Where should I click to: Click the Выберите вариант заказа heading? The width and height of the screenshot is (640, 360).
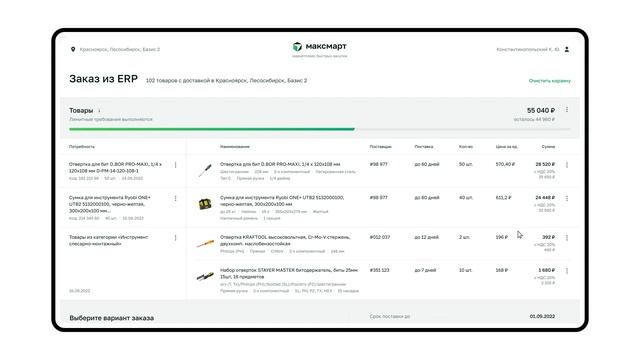pyautogui.click(x=111, y=318)
